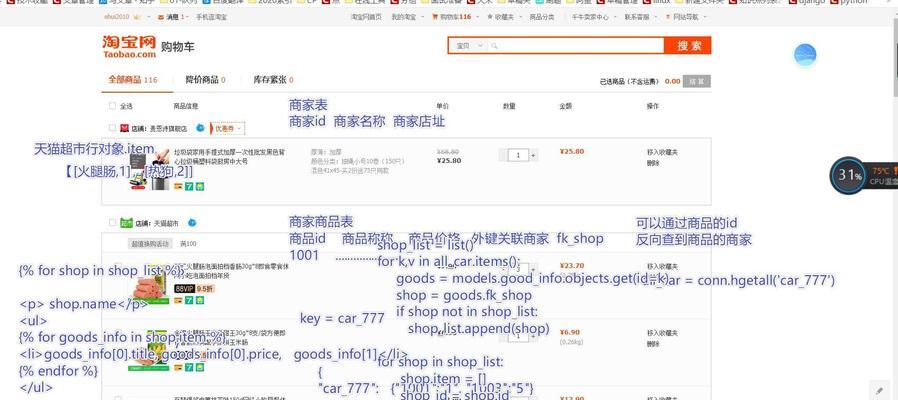
Task: Click the 9.5折 discount tag
Action: tap(204, 289)
